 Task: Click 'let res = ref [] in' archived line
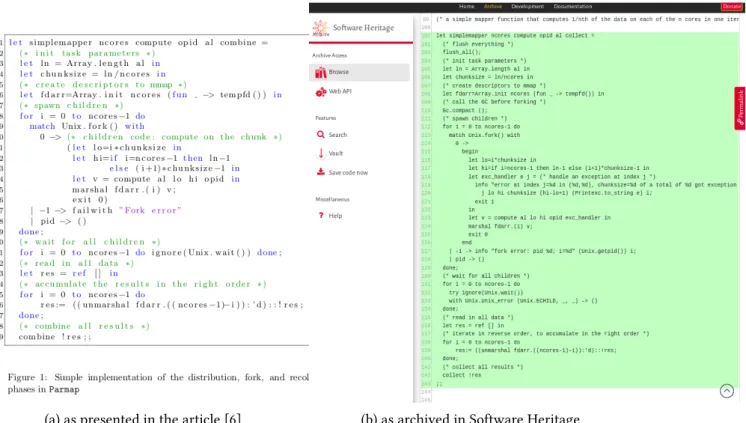click(473, 325)
